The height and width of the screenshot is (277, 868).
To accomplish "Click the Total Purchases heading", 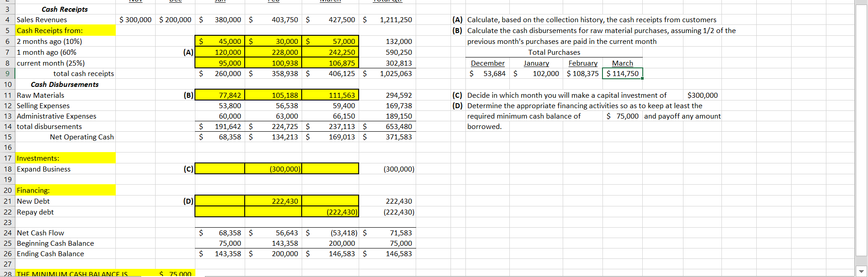I will coord(554,52).
